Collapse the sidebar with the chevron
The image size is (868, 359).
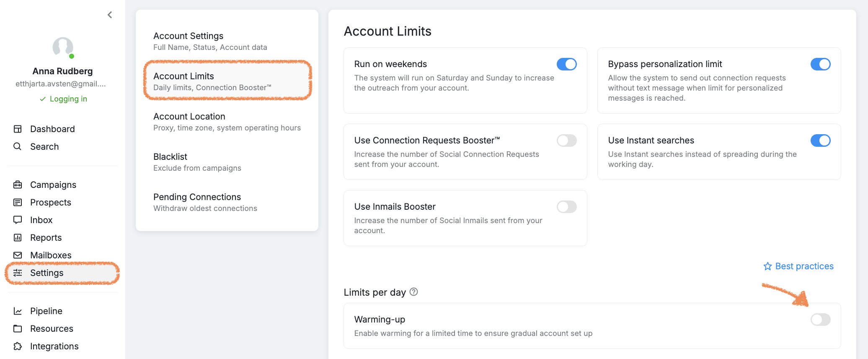(110, 15)
